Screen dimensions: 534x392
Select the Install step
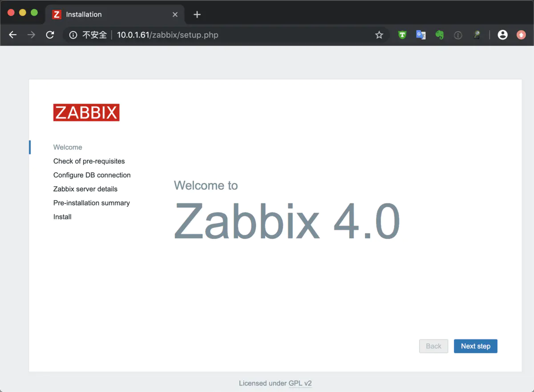(62, 217)
